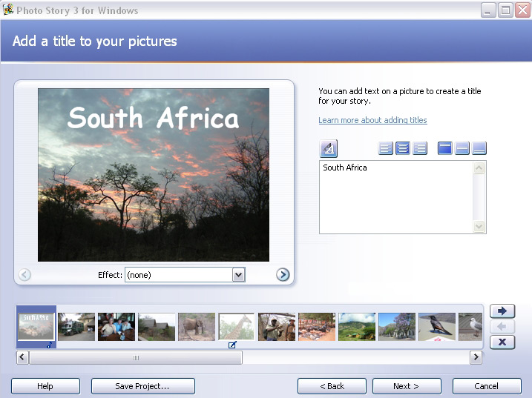Click inside the title text box
Image resolution: width=532 pixels, height=398 pixels.
click(x=396, y=196)
